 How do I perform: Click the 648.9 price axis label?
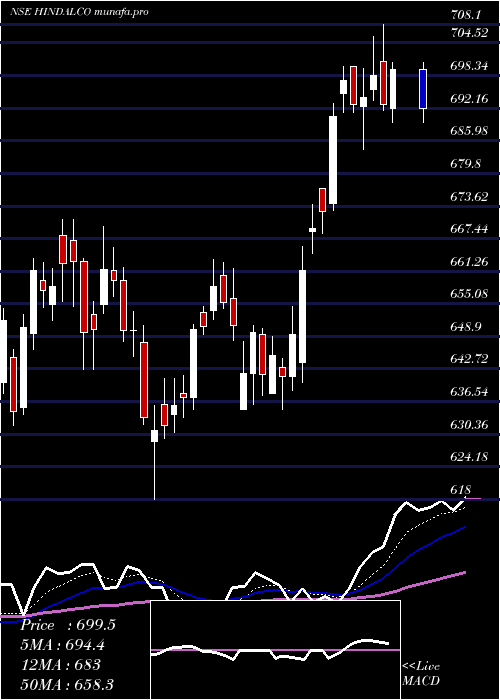[466, 327]
